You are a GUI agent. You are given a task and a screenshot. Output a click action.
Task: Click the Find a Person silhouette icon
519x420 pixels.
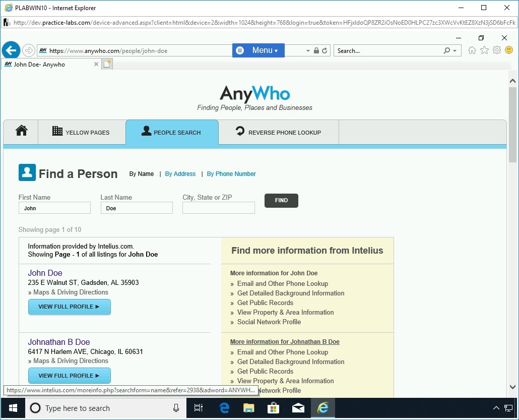tap(28, 172)
